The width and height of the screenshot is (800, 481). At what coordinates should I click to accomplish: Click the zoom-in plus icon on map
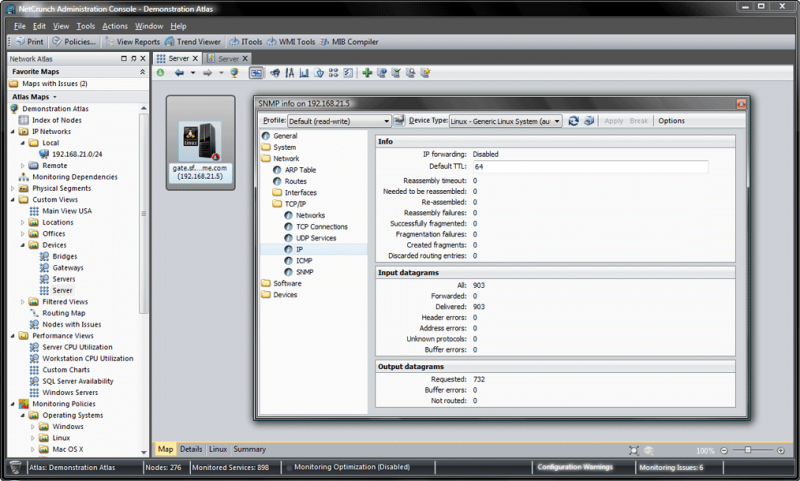pos(781,450)
